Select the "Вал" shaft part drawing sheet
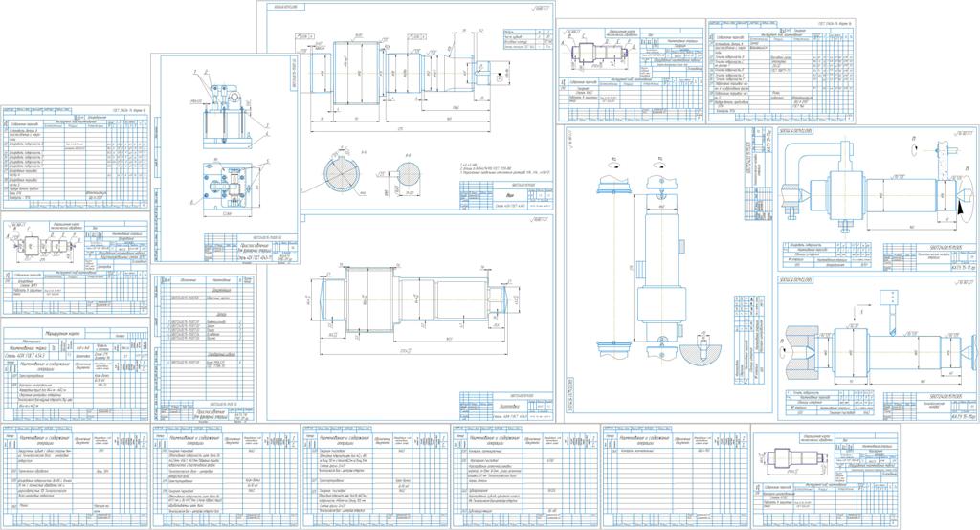This screenshot has width=980, height=530. point(406,106)
